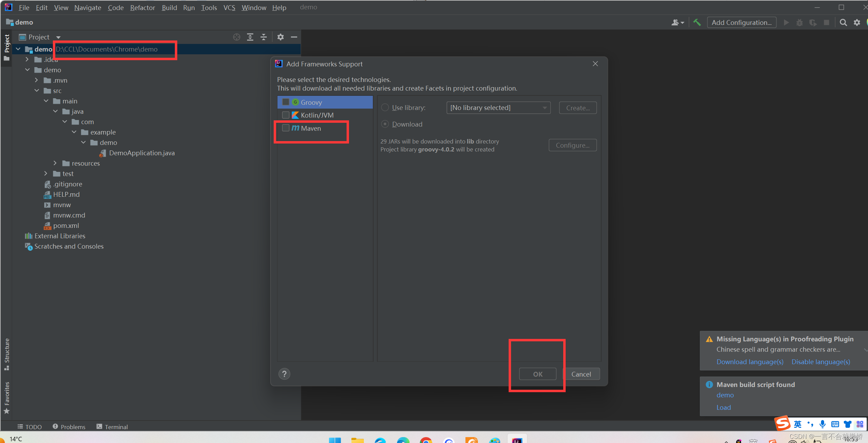Select the Use library radio button
Image resolution: width=868 pixels, height=443 pixels.
tap(385, 108)
